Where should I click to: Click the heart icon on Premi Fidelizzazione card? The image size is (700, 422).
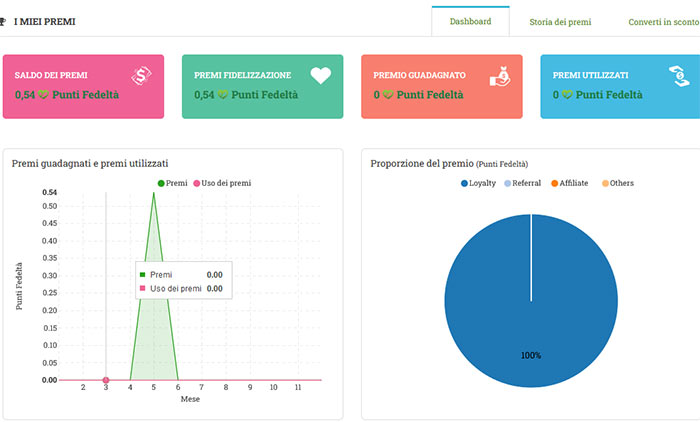click(x=320, y=76)
